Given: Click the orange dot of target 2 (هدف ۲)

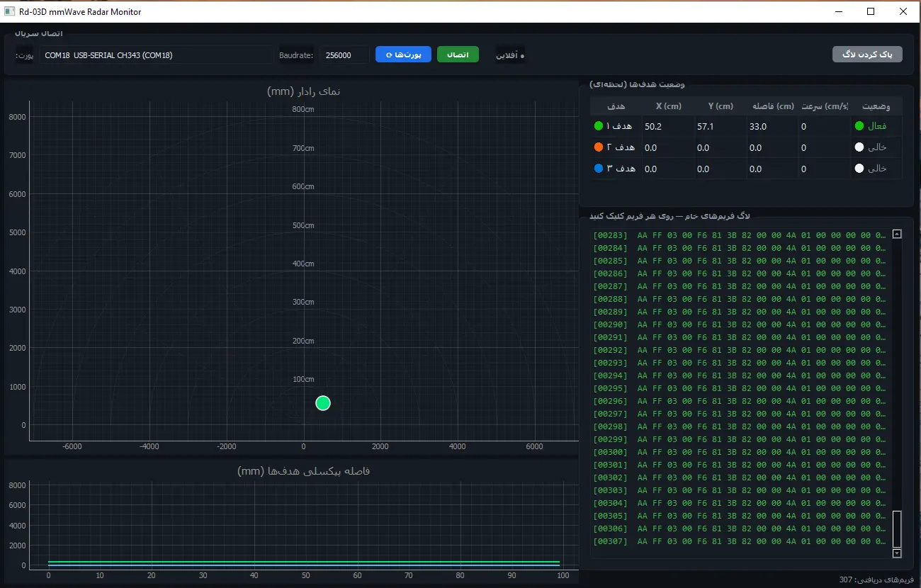Looking at the screenshot, I should click(599, 147).
